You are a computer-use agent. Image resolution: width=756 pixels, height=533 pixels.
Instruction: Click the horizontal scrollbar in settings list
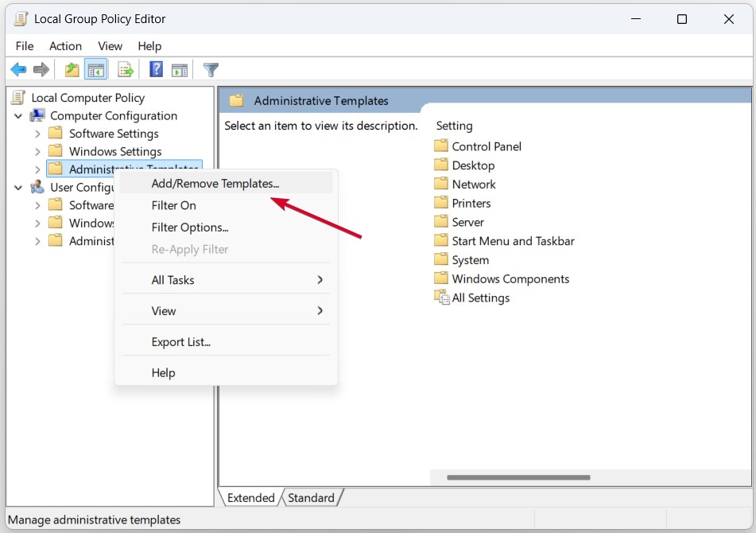coord(518,477)
